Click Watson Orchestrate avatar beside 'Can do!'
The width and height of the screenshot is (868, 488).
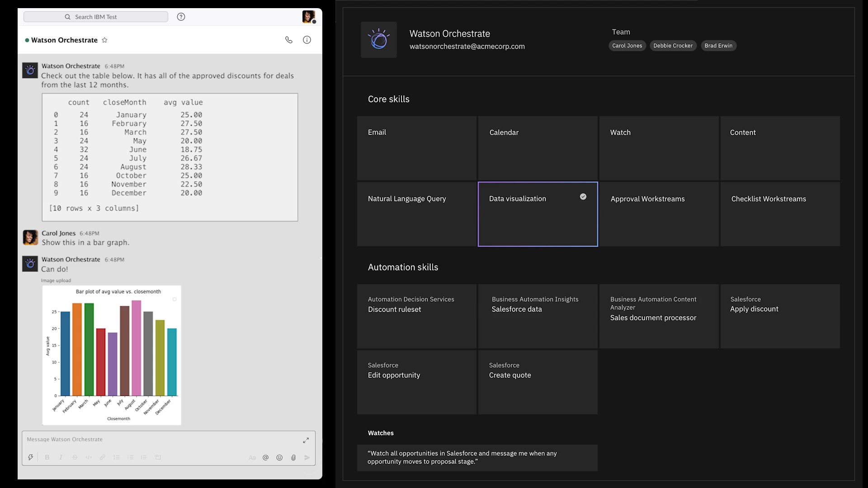coord(30,263)
